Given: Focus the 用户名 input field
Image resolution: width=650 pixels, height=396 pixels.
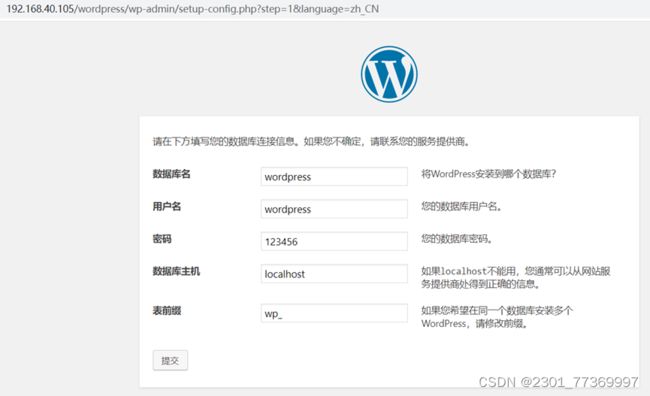Looking at the screenshot, I should click(x=334, y=209).
